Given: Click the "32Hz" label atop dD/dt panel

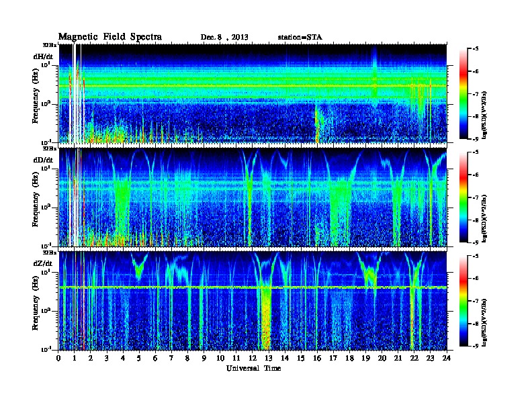Looking at the screenshot, I should pyautogui.click(x=50, y=148).
